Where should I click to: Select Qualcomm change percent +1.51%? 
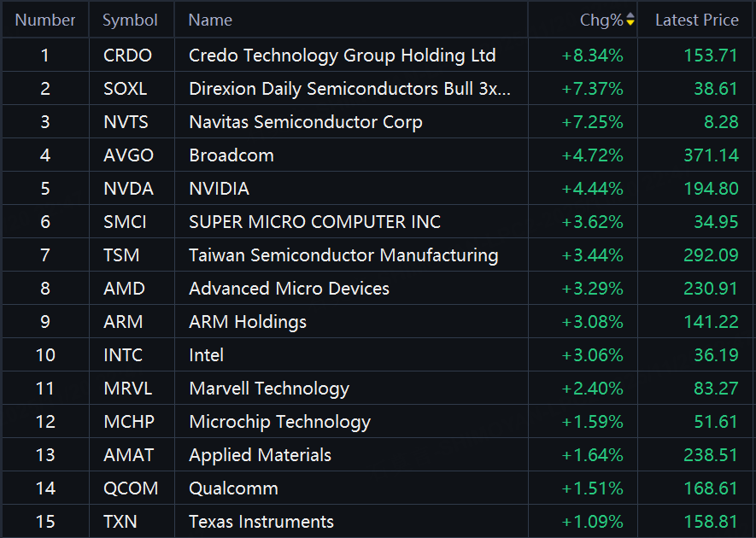point(592,488)
